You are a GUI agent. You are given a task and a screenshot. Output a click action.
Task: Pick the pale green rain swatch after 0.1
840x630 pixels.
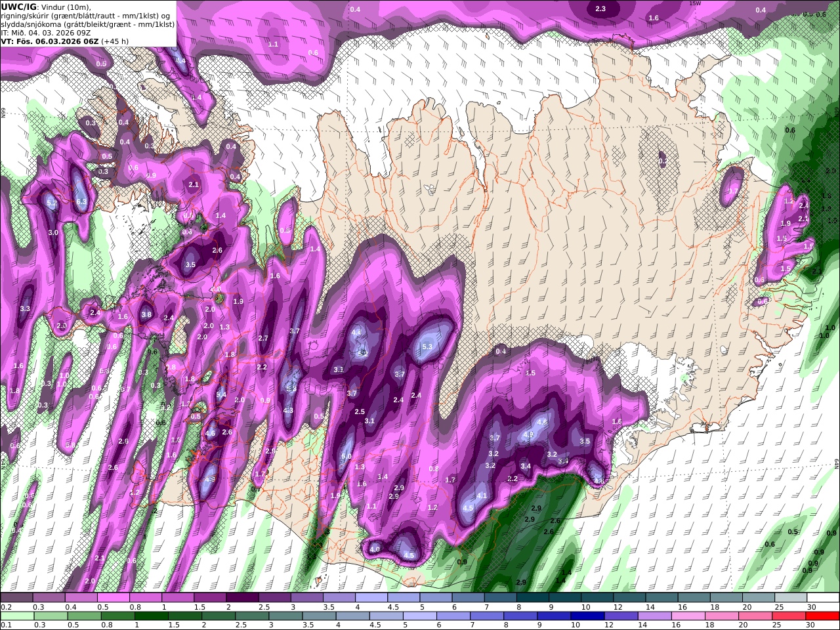pyautogui.click(x=18, y=616)
